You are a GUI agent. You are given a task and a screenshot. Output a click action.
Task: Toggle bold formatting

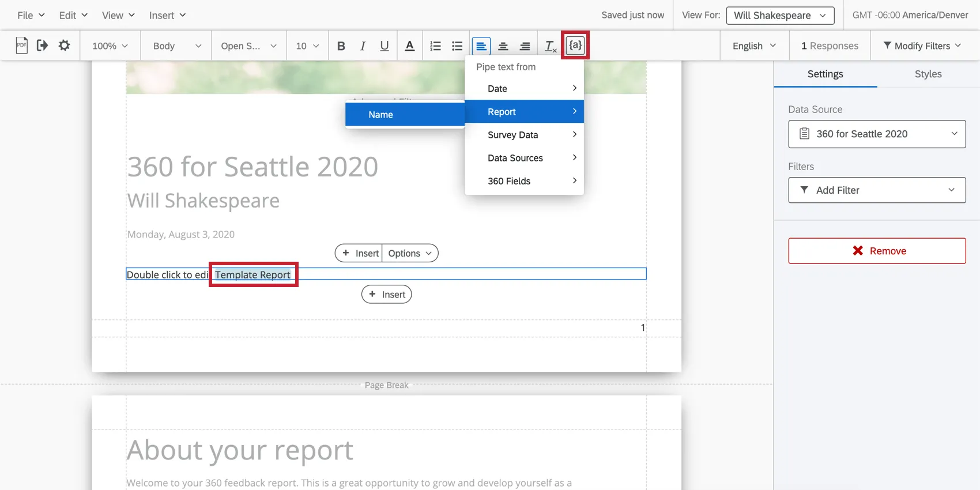(341, 46)
